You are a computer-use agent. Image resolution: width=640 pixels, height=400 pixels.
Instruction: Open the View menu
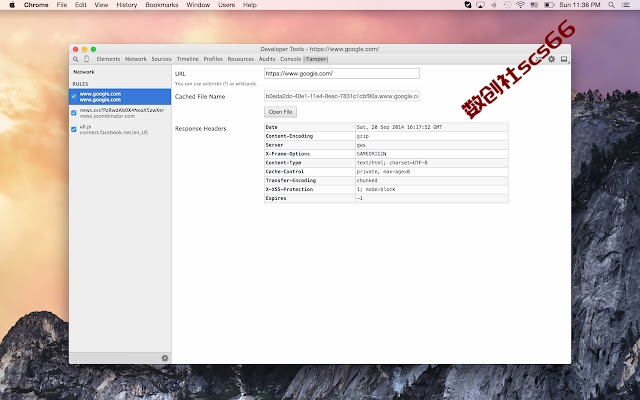[x=101, y=5]
